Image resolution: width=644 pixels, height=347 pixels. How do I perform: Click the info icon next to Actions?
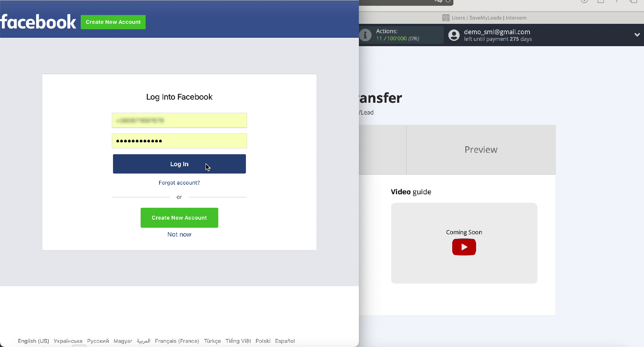point(365,35)
